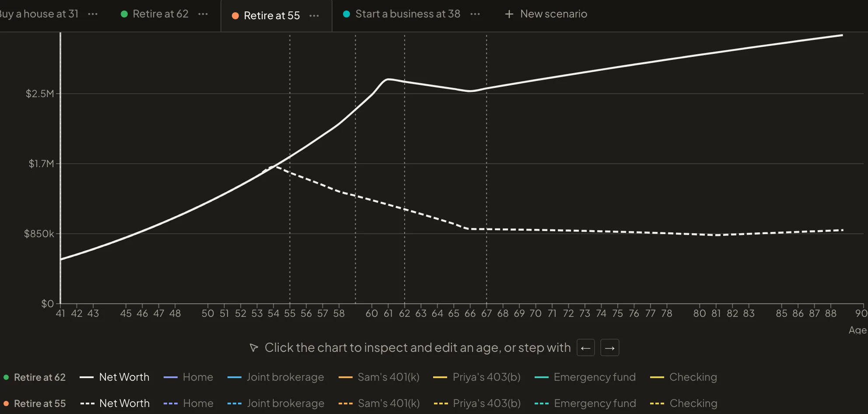
Task: Click the $850k axis label
Action: point(39,234)
